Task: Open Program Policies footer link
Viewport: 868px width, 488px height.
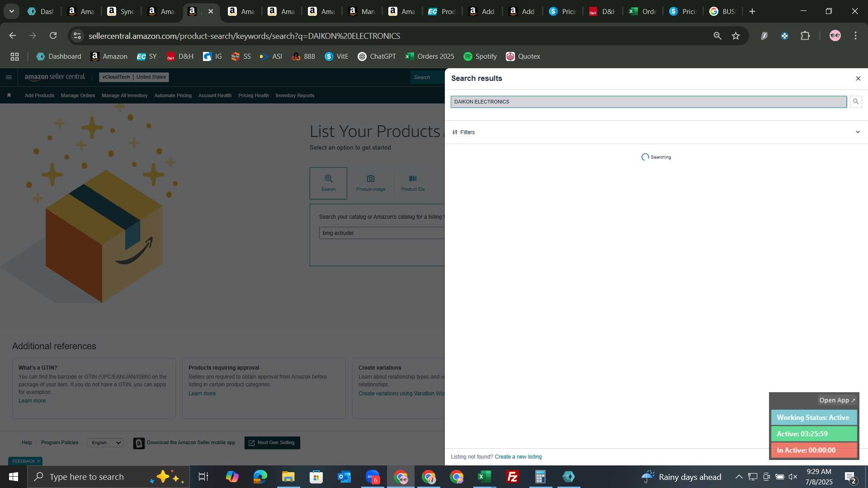Action: point(60,443)
